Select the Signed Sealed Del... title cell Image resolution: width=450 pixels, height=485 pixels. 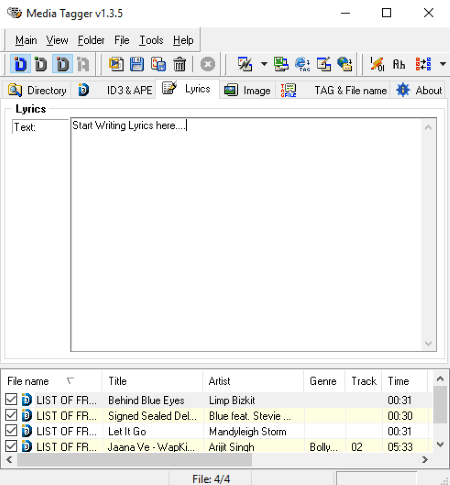152,416
